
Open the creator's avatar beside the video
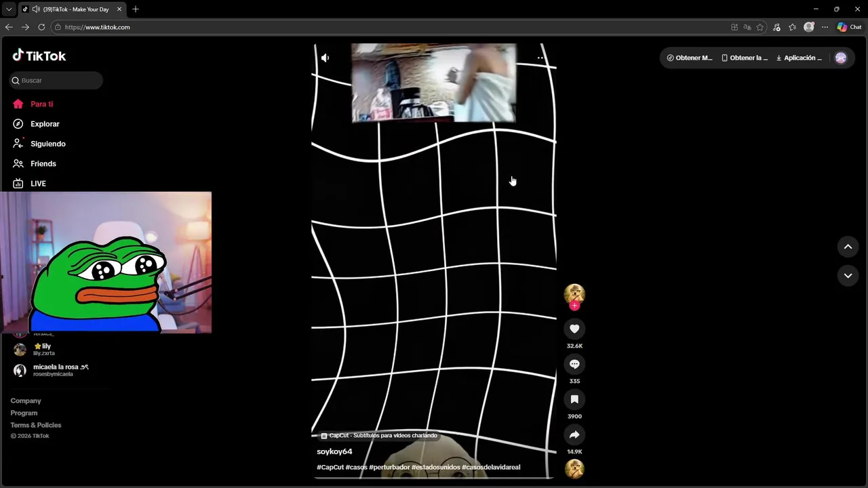(x=574, y=293)
